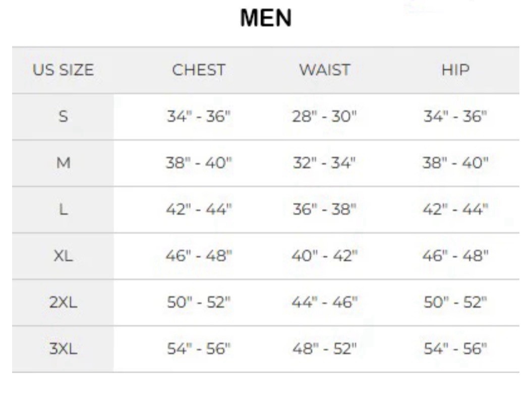Click the CHEST column header
532x413 pixels.
(199, 70)
